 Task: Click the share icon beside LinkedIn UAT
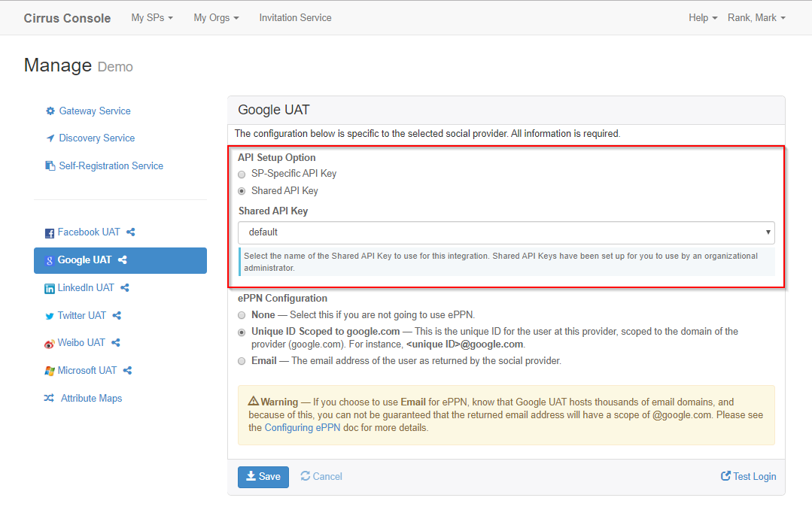(x=125, y=287)
